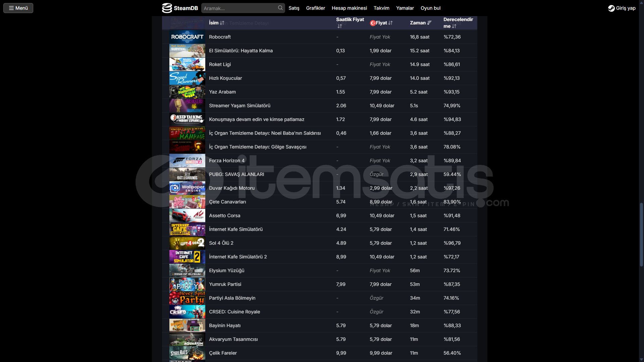Viewport: 644px width, 362px height.
Task: Open the Elysium Yüzüğü link
Action: [226, 270]
